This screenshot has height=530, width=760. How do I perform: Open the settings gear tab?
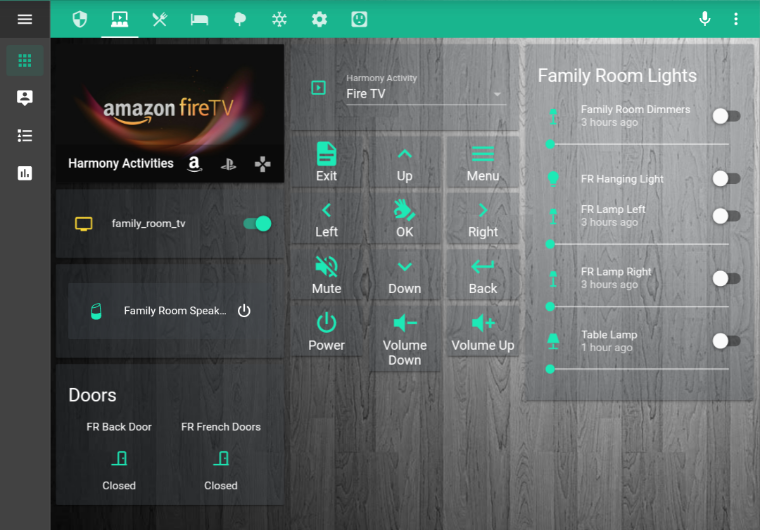click(x=319, y=19)
